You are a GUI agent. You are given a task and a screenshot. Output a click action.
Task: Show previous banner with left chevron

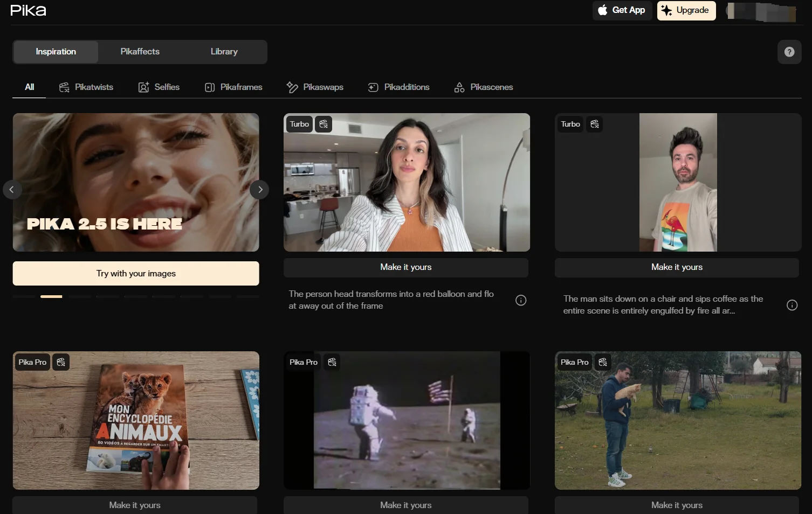click(x=12, y=190)
